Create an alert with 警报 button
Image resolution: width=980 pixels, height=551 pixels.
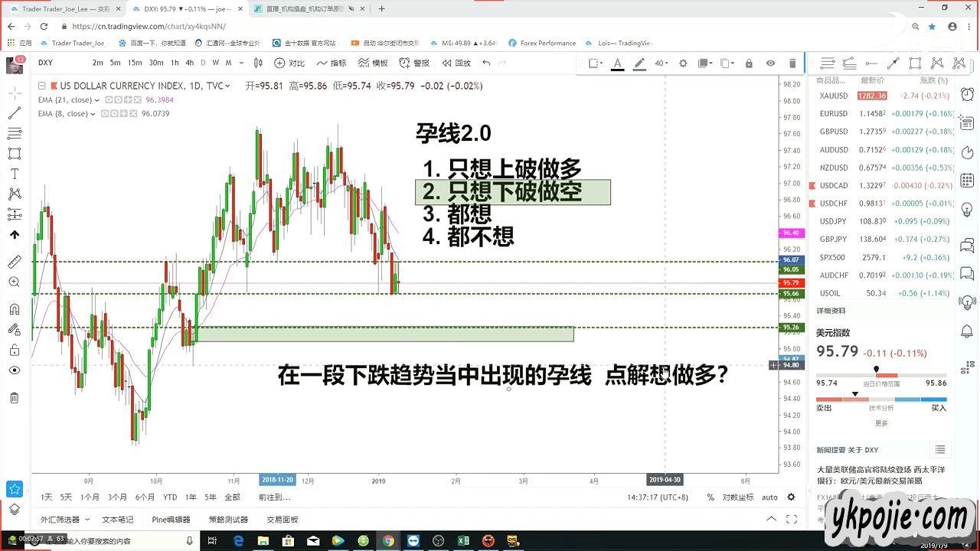[x=414, y=63]
